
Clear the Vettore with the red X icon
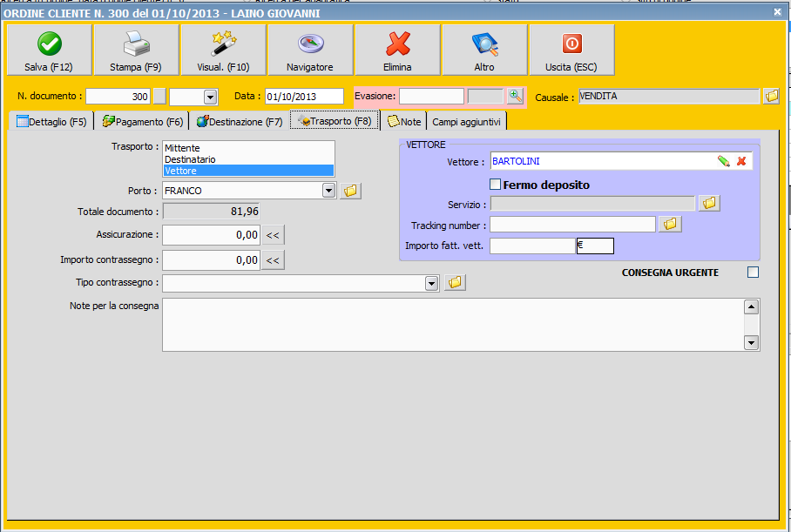click(741, 161)
